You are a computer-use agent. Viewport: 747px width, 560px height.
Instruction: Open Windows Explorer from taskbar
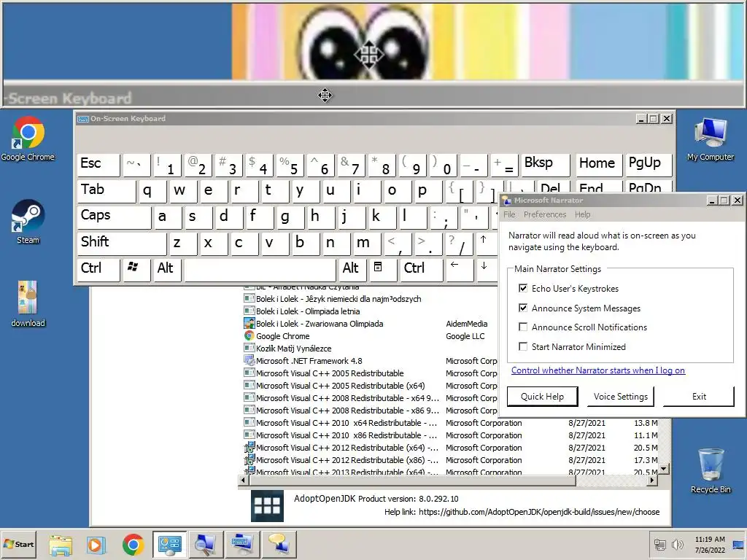(61, 544)
